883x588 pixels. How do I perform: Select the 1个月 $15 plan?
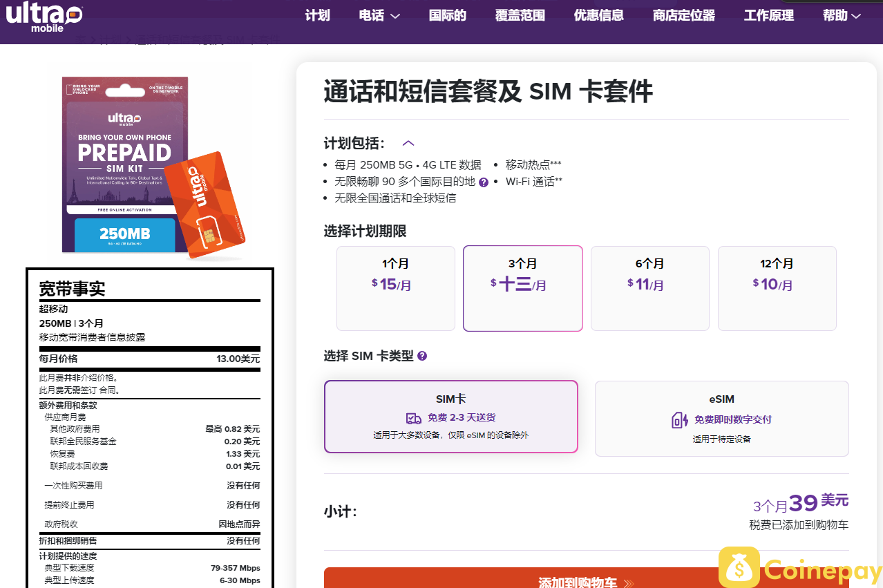pos(396,288)
